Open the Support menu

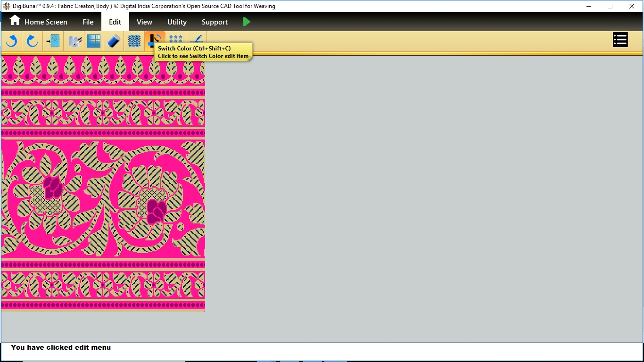(215, 22)
